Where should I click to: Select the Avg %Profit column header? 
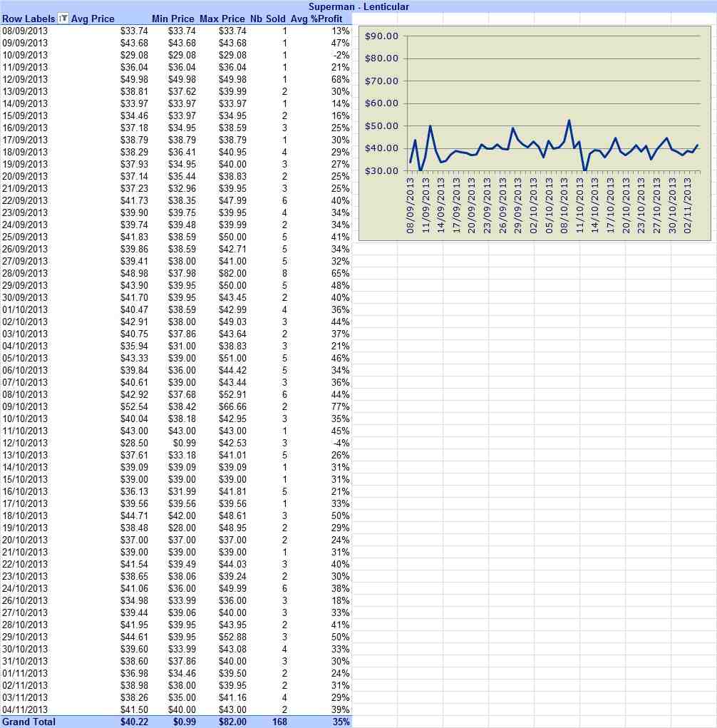click(x=316, y=19)
